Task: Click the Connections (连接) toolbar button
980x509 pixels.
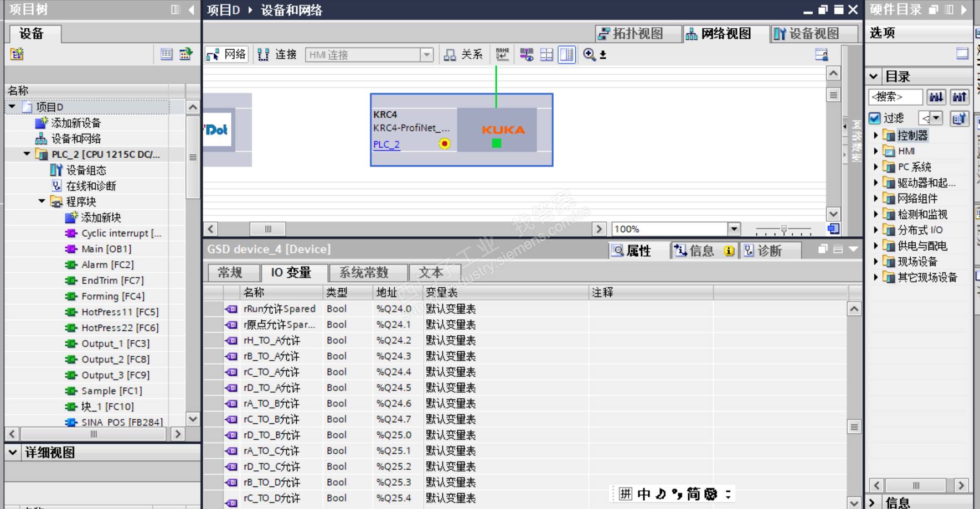Action: tap(278, 54)
